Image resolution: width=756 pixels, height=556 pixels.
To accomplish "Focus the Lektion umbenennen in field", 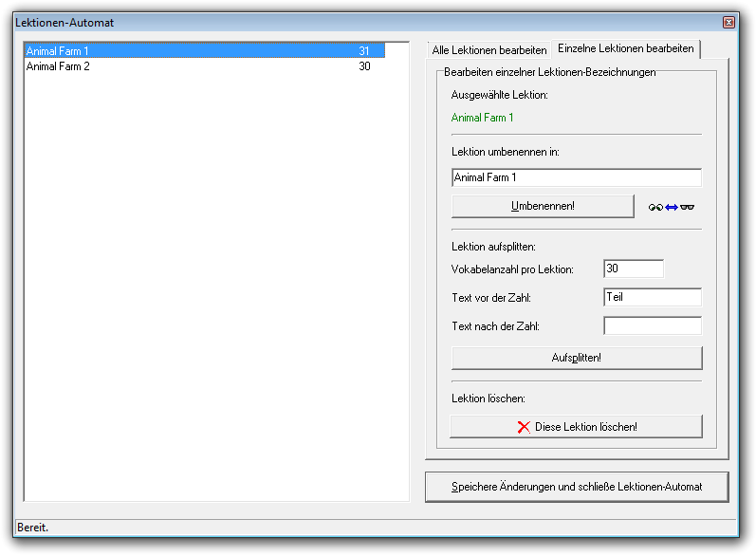I will click(x=576, y=177).
